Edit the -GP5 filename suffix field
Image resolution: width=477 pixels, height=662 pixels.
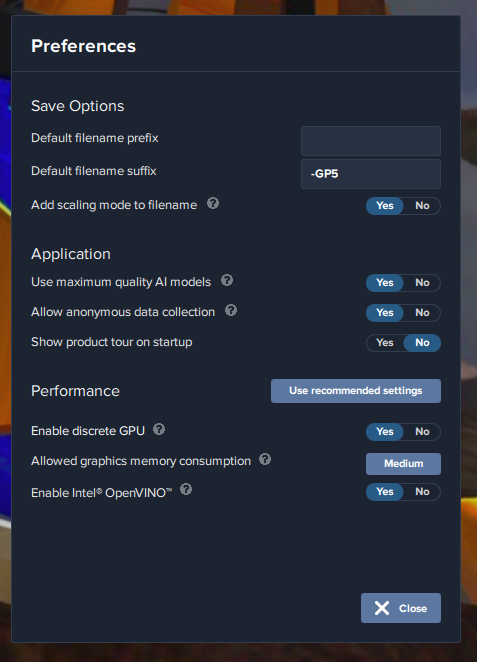[x=371, y=174]
